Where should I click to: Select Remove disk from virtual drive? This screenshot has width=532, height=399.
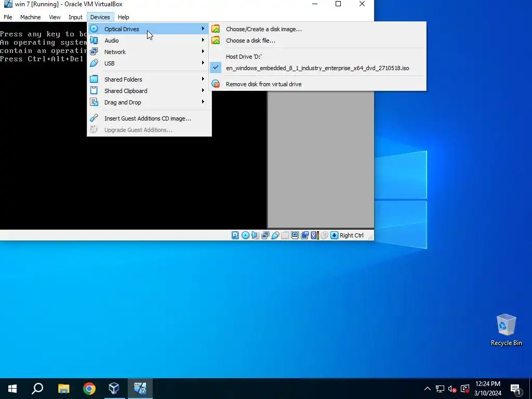(317, 84)
